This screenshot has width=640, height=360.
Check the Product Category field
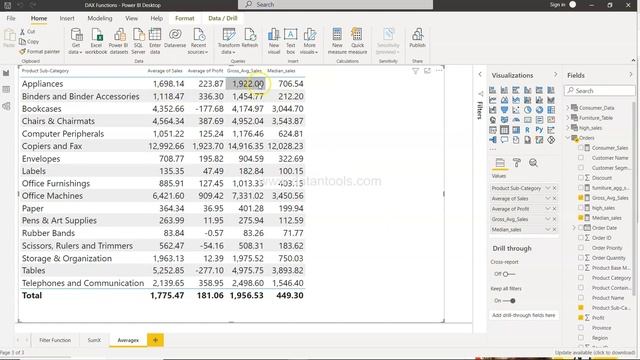coord(580,278)
